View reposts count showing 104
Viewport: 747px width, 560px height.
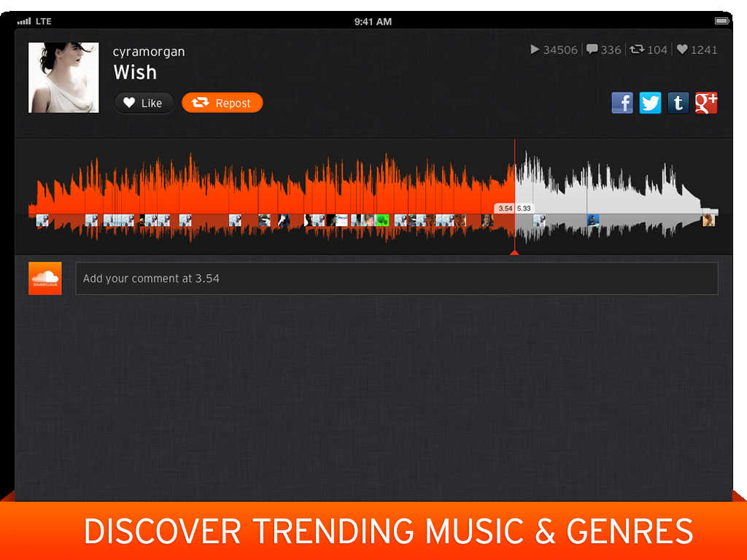(x=649, y=50)
